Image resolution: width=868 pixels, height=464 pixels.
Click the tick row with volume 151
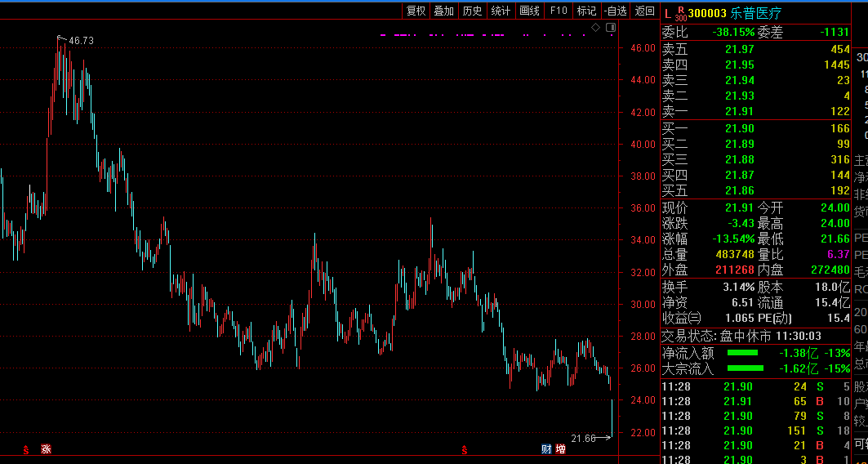(x=755, y=431)
